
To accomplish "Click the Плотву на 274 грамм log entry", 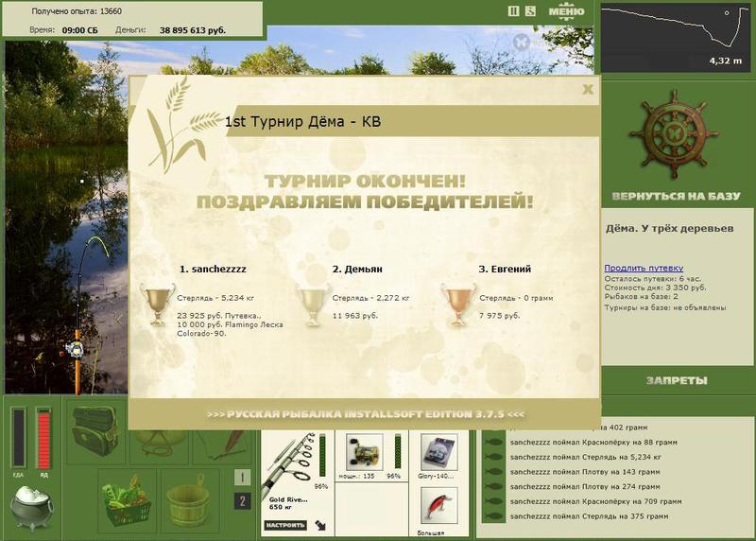I will [x=585, y=486].
